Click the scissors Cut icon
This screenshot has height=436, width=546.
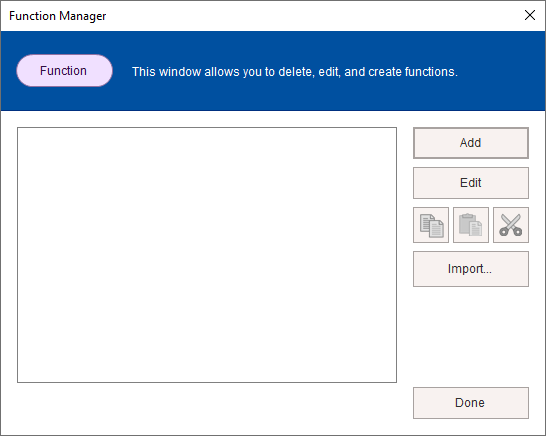[x=511, y=225]
